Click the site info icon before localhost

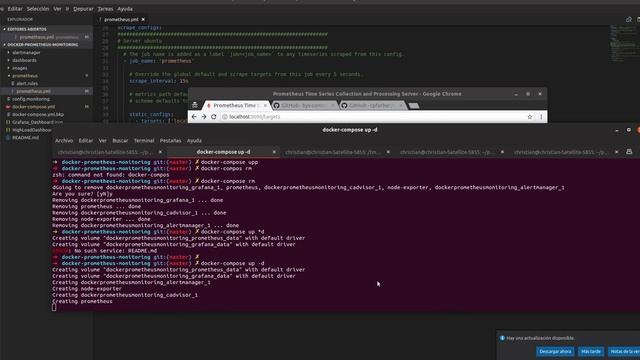click(x=224, y=117)
